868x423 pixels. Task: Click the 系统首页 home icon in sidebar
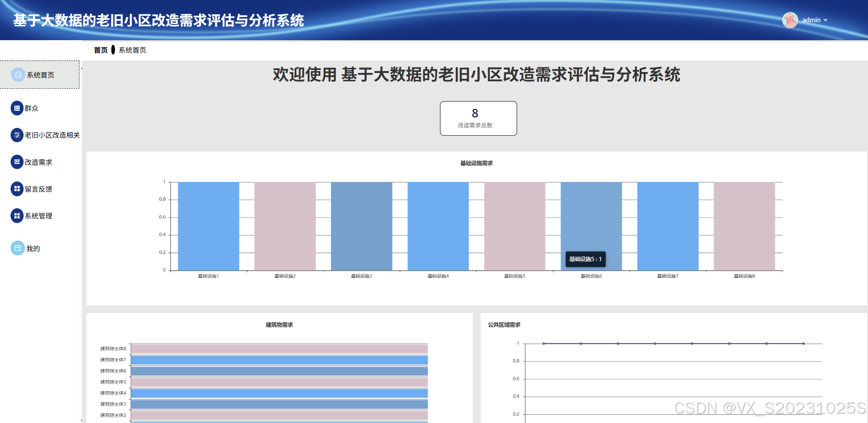tap(18, 75)
